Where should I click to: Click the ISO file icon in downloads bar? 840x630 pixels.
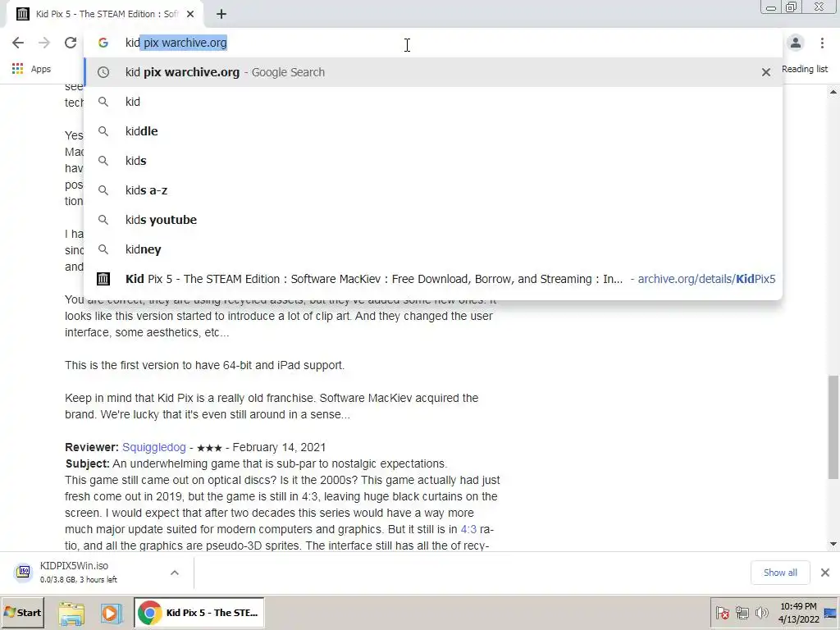pyautogui.click(x=24, y=572)
